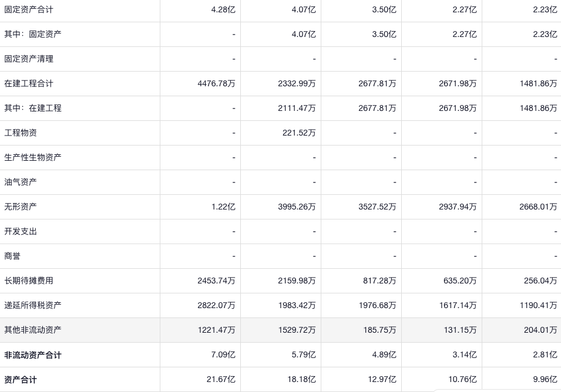Click the 无形资产 row label
561x392 pixels.
[21, 207]
